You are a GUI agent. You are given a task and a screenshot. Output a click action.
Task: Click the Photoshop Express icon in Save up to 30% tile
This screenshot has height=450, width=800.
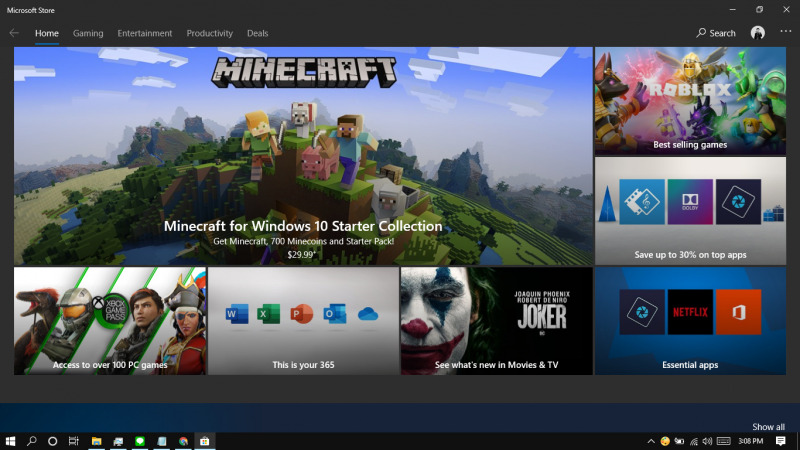coord(738,202)
